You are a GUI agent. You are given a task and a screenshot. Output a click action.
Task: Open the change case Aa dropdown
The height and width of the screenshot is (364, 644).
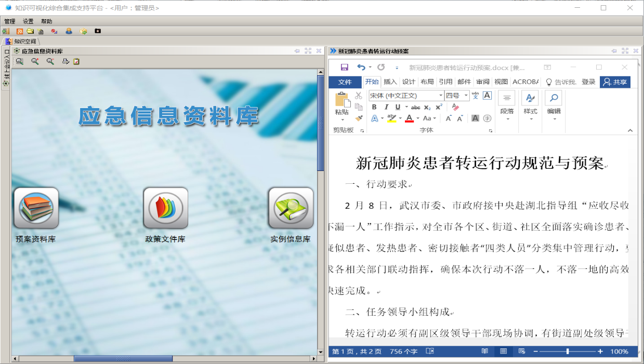coord(429,118)
